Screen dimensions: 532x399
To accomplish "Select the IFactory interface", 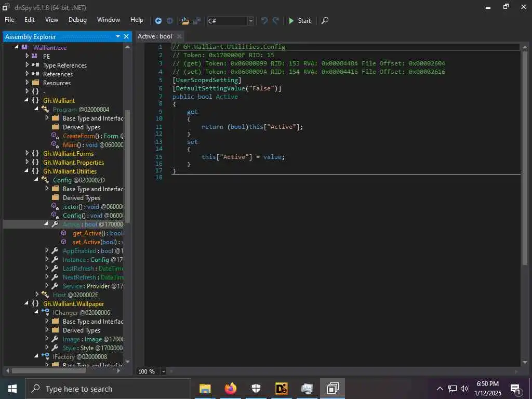I will click(79, 356).
